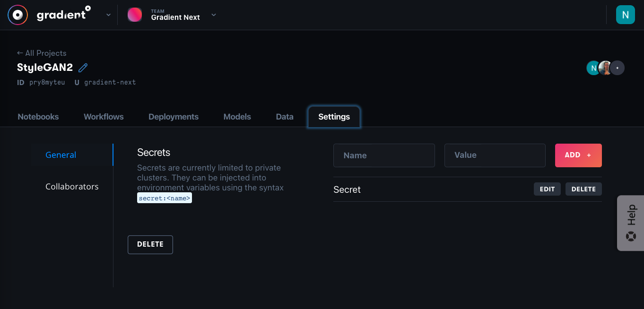
Task: Click the add collaborator plus icon
Action: tap(617, 68)
